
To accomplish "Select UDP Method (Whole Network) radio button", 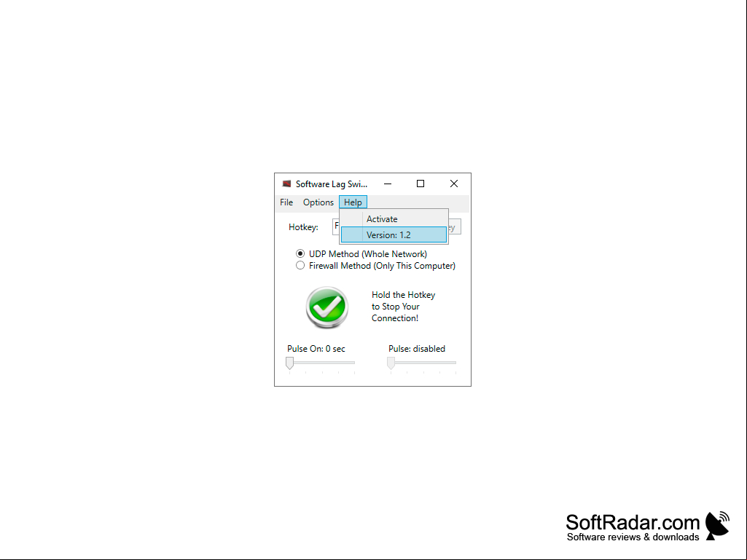I will pyautogui.click(x=300, y=254).
